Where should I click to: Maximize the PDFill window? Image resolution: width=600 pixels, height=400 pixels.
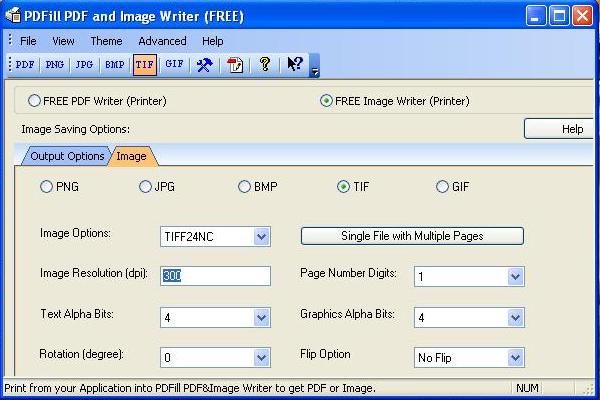click(x=559, y=16)
